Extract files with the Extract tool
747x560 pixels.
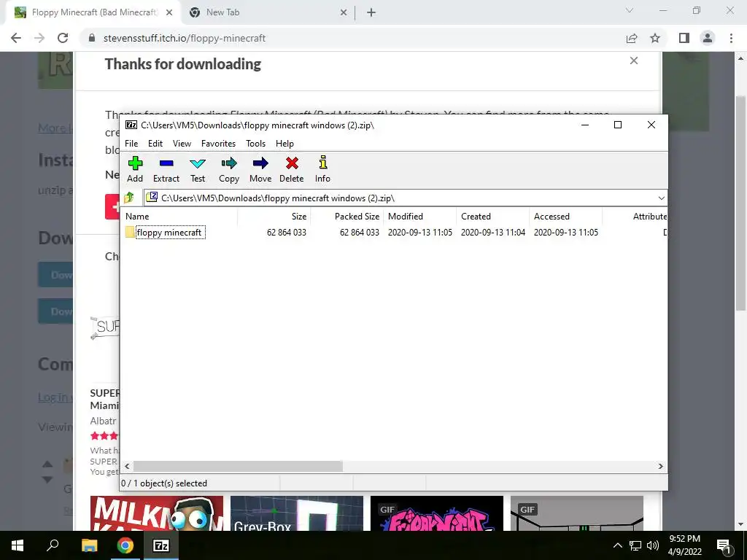point(166,169)
